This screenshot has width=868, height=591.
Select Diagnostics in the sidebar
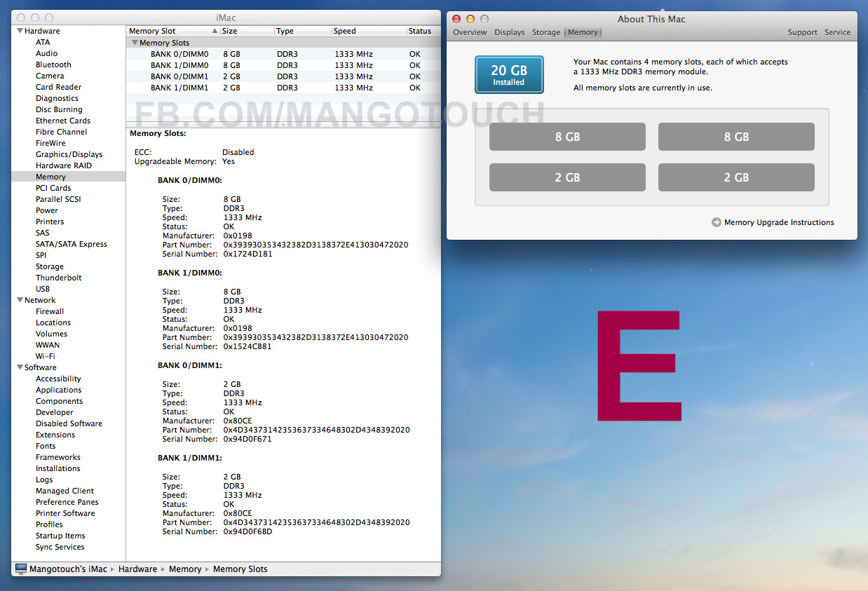tap(57, 98)
